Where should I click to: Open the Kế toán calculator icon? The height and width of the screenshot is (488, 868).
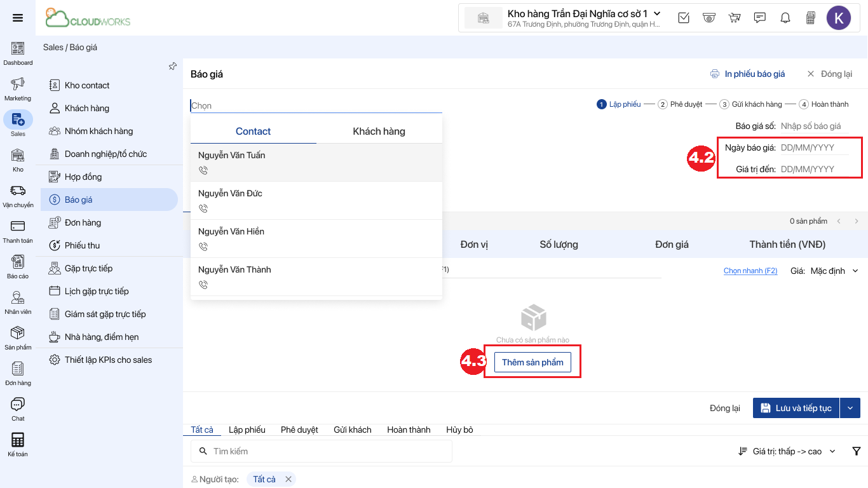(18, 440)
